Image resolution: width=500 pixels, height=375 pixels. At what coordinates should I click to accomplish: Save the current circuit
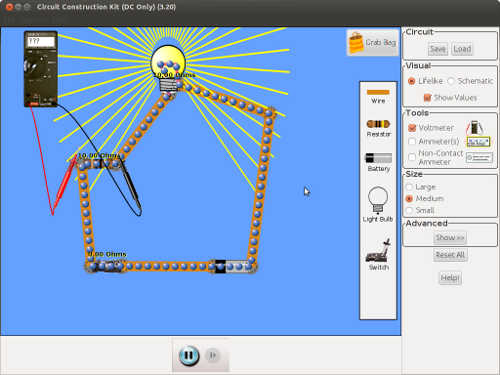(438, 49)
